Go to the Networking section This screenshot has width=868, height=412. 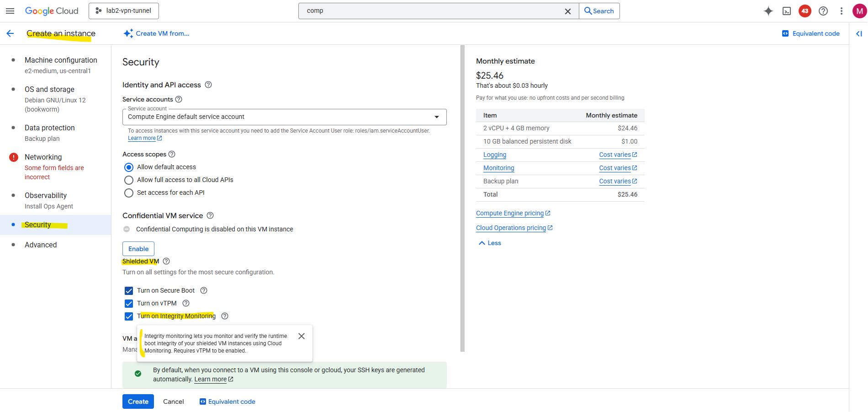43,157
